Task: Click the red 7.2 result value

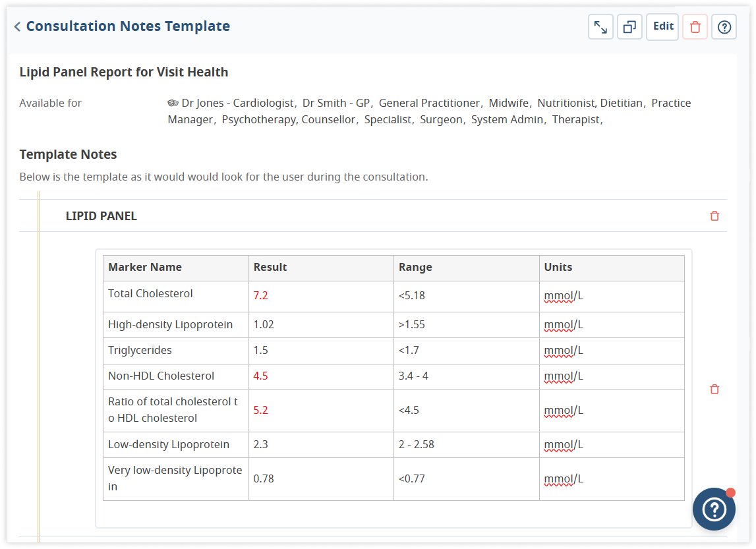Action: (x=260, y=295)
